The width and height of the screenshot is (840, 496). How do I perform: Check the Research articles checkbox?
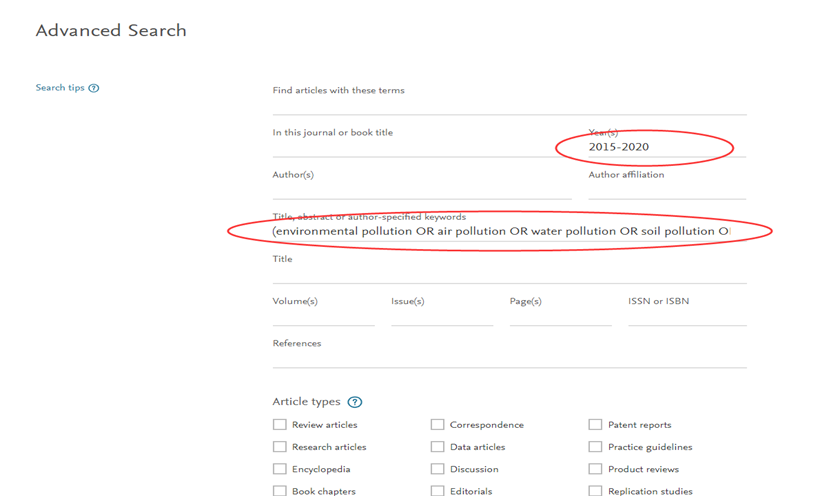[x=280, y=447]
